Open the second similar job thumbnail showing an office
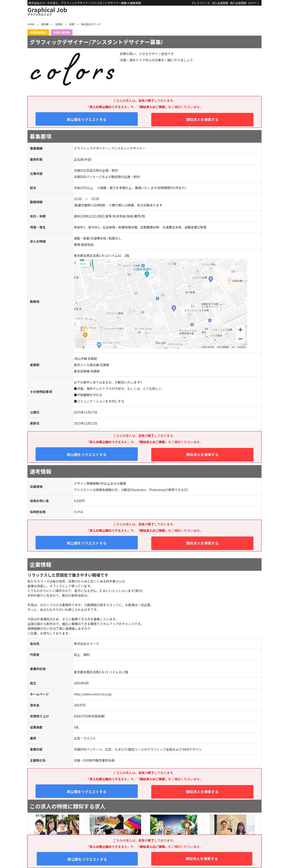 click(x=115, y=825)
